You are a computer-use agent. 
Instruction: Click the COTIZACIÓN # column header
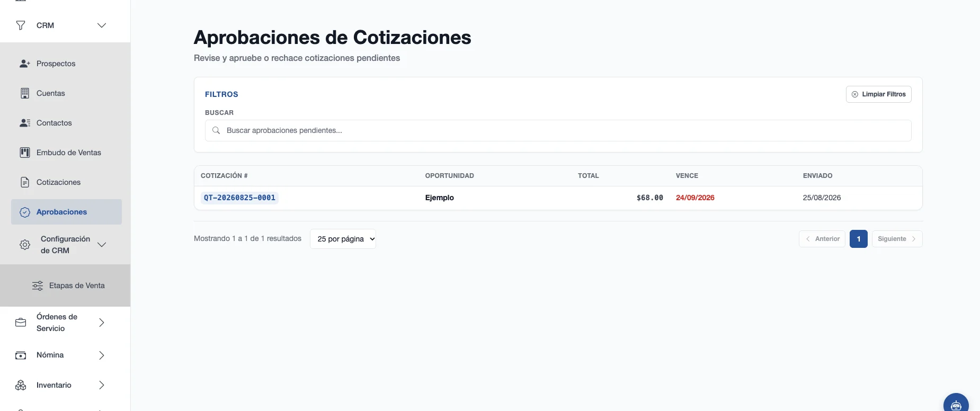[224, 176]
